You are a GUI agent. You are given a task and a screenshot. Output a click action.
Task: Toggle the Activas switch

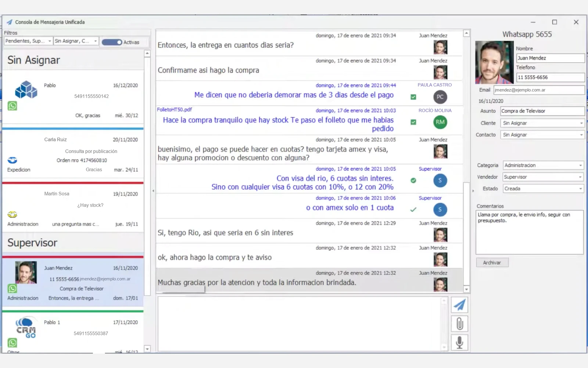point(112,42)
